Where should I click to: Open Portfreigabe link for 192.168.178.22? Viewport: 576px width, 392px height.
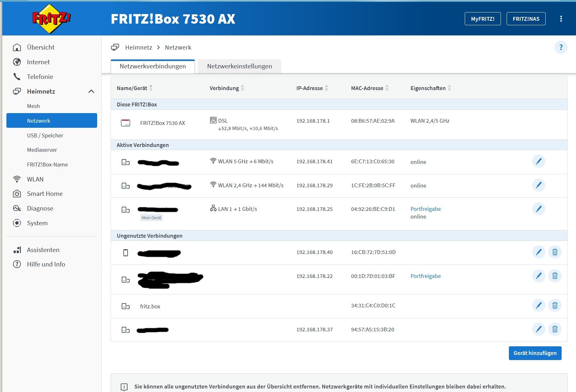tap(425, 276)
